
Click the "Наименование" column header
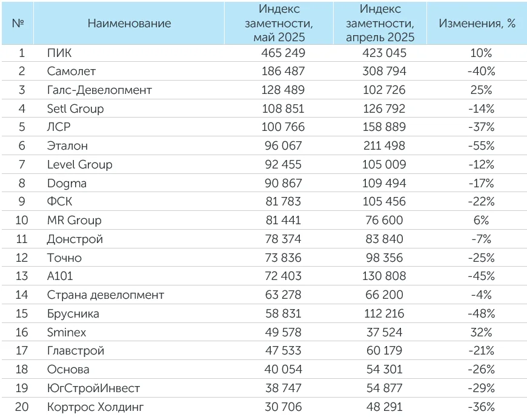pos(129,24)
